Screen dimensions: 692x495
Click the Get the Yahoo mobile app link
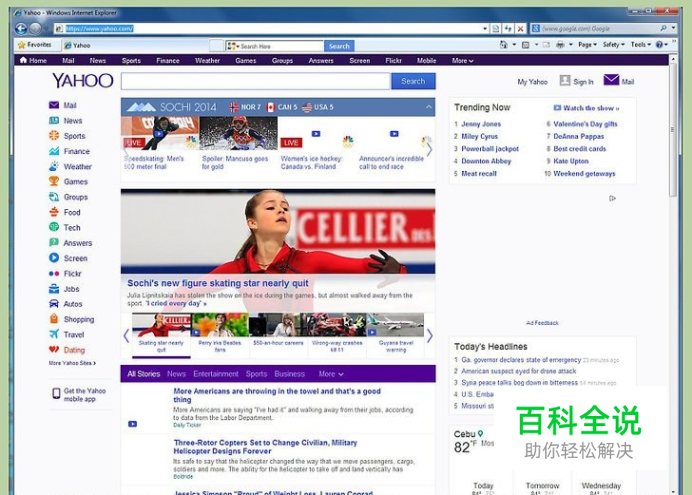(x=79, y=395)
